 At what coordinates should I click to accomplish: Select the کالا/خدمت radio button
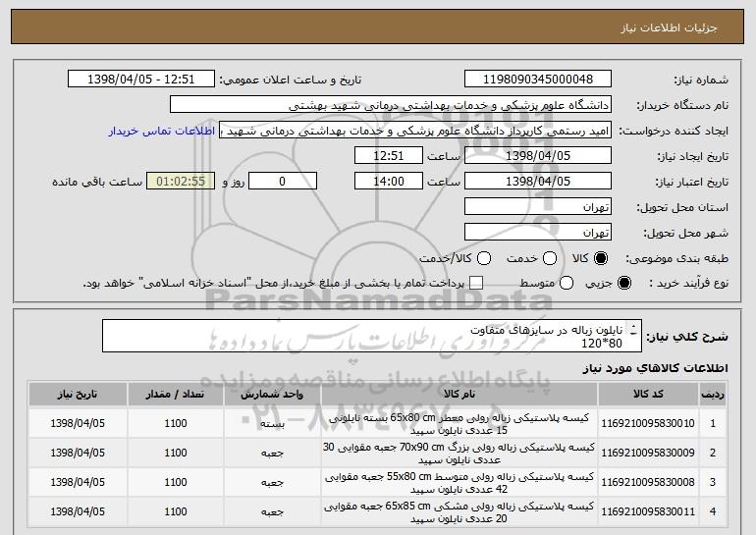484,259
